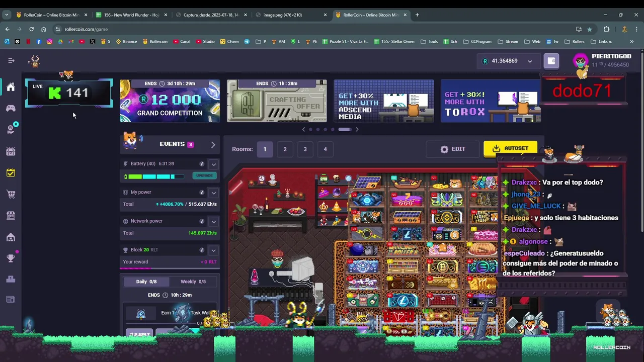Expand the My power section chevron
The width and height of the screenshot is (644, 362).
click(x=214, y=193)
